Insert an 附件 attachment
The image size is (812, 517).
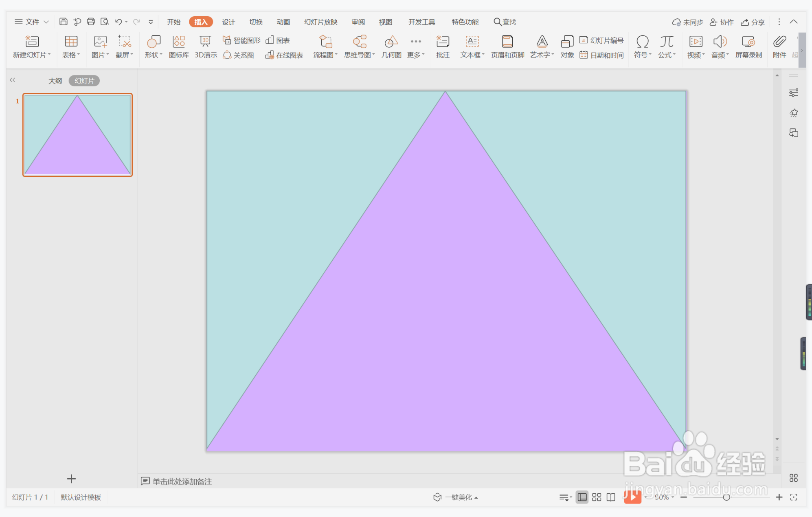pos(779,47)
